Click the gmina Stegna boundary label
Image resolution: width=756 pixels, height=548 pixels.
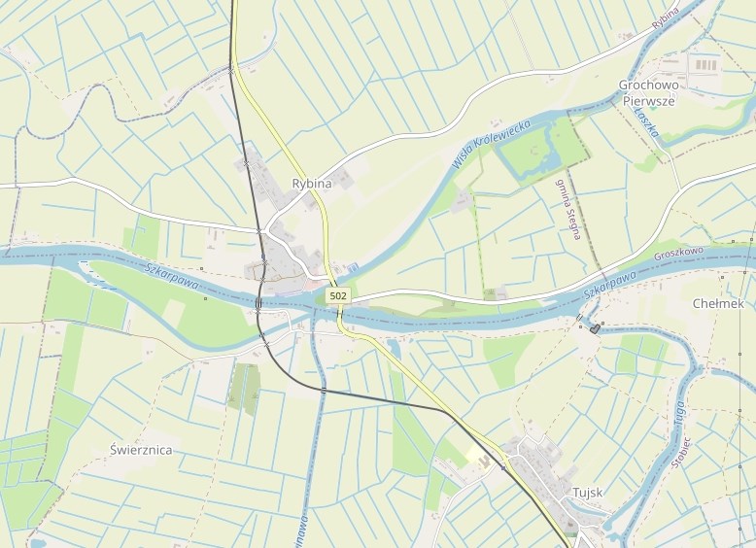tap(568, 209)
